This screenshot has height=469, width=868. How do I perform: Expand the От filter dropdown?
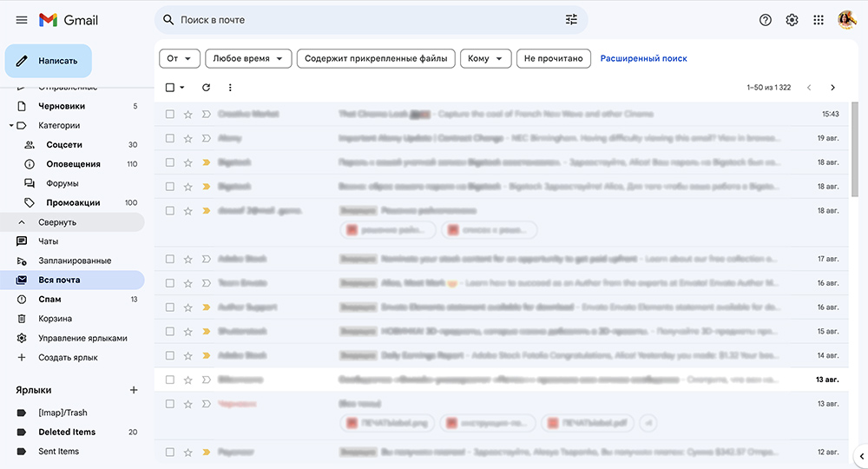[x=180, y=58]
